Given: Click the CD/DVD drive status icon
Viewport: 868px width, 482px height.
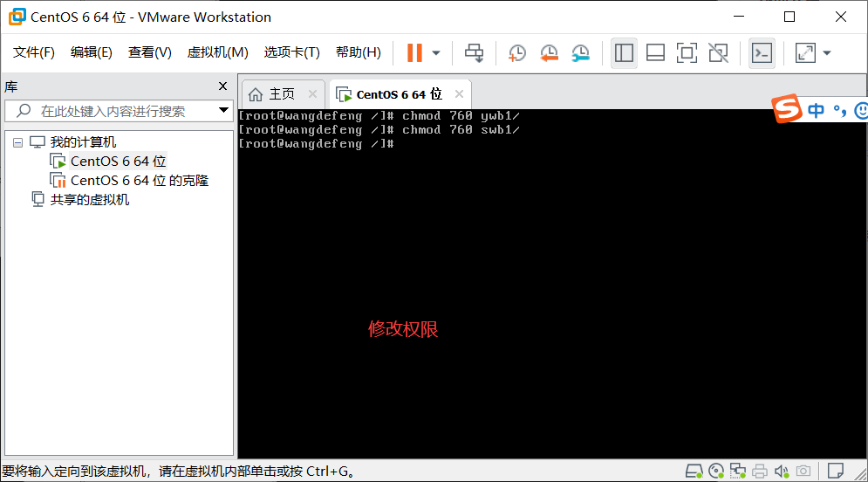Looking at the screenshot, I should [x=715, y=471].
